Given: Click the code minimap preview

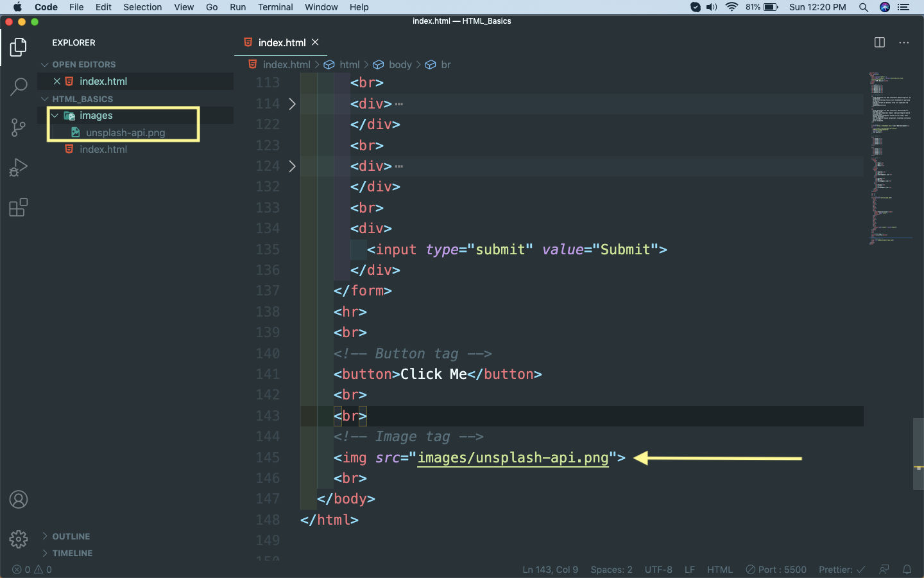Looking at the screenshot, I should coord(889,159).
